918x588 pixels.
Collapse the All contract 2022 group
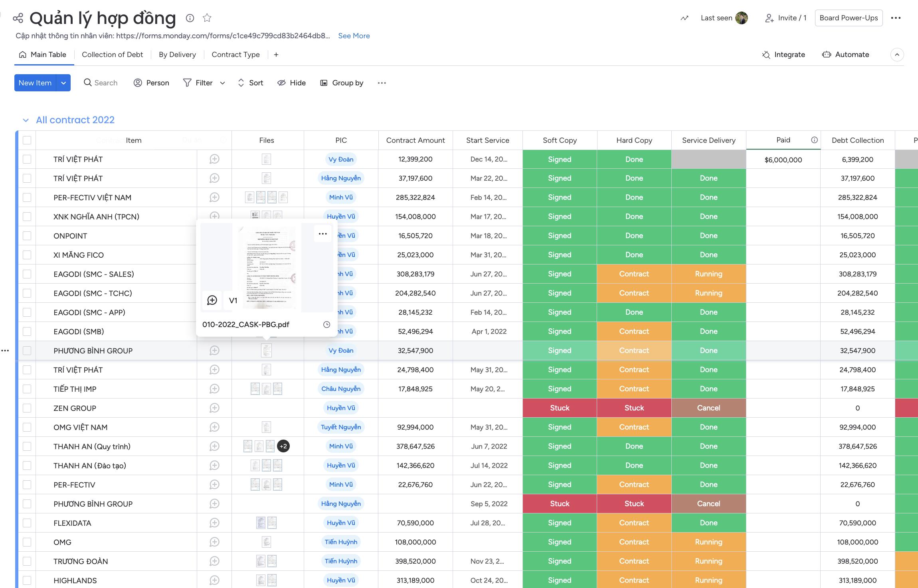[x=26, y=120]
